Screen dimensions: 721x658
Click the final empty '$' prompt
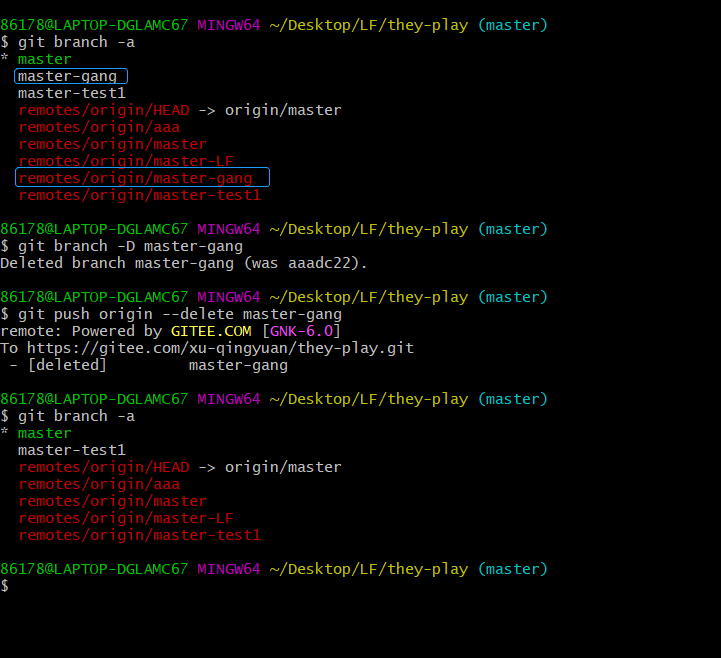5,586
